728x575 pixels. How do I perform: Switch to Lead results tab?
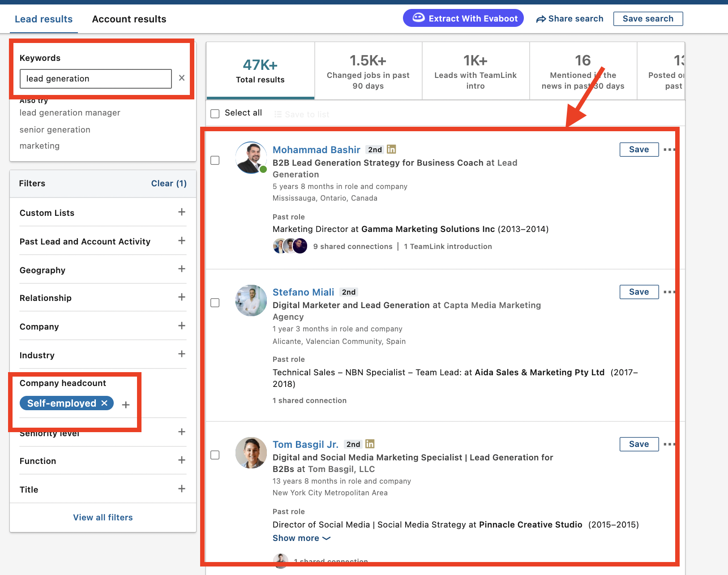[x=43, y=19]
